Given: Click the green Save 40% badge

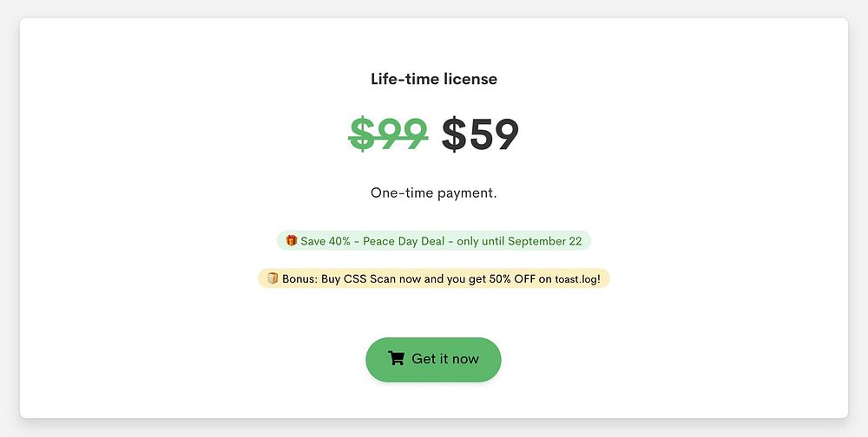Looking at the screenshot, I should pos(434,241).
